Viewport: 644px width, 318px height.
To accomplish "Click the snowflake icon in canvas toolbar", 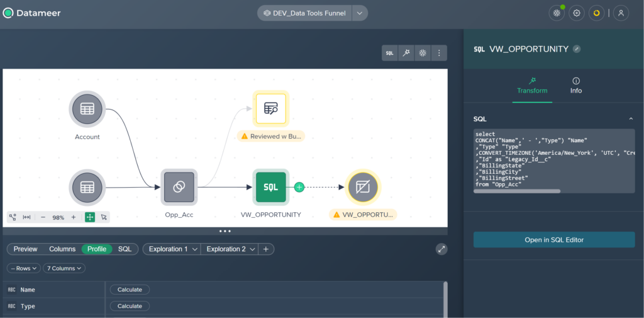I will (422, 53).
